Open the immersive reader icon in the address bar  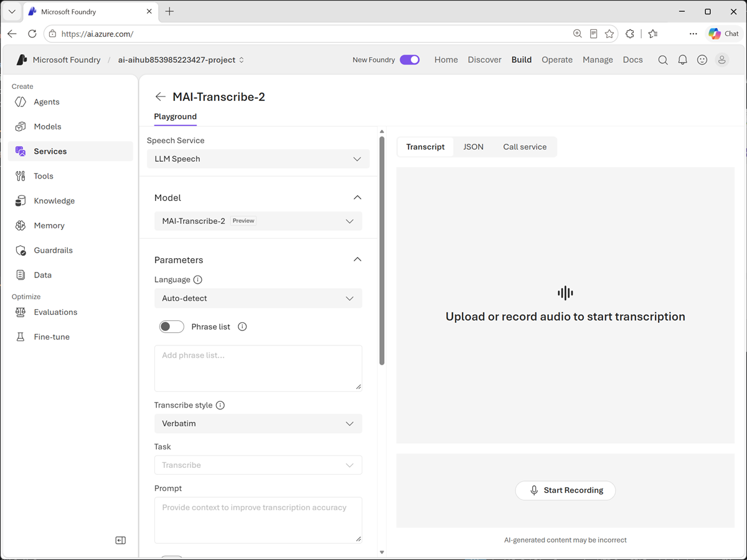[x=594, y=34]
